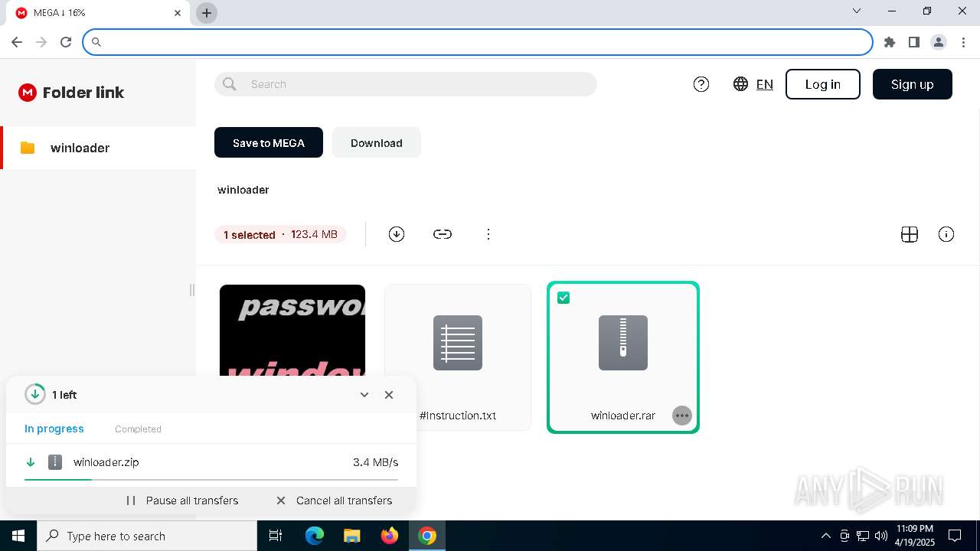Open the notifications action center icon
The image size is (980, 551).
coord(955,536)
